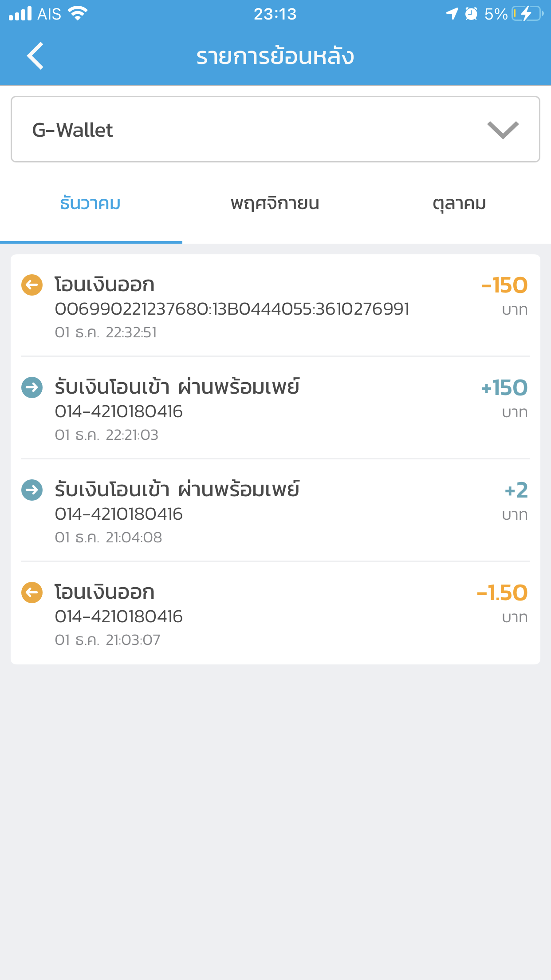Tap the Wi-Fi status icon
The width and height of the screenshot is (551, 980).
[x=78, y=14]
